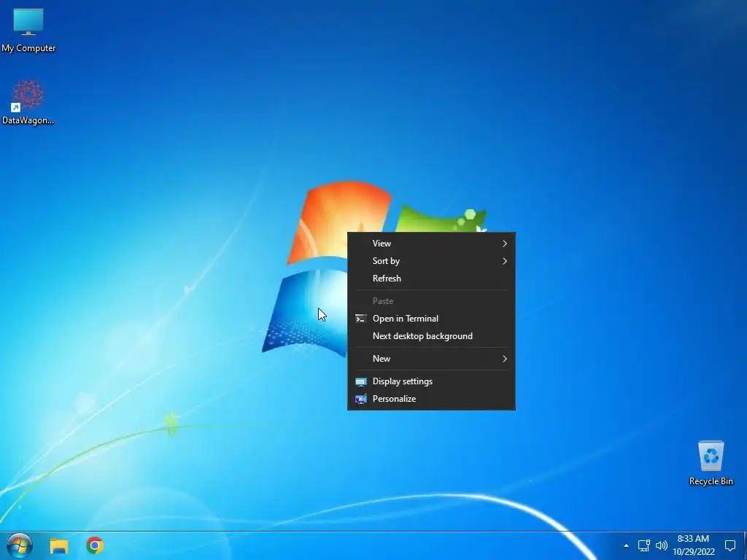Viewport: 747px width, 560px height.
Task: Launch Google Chrome from taskbar
Action: click(95, 545)
